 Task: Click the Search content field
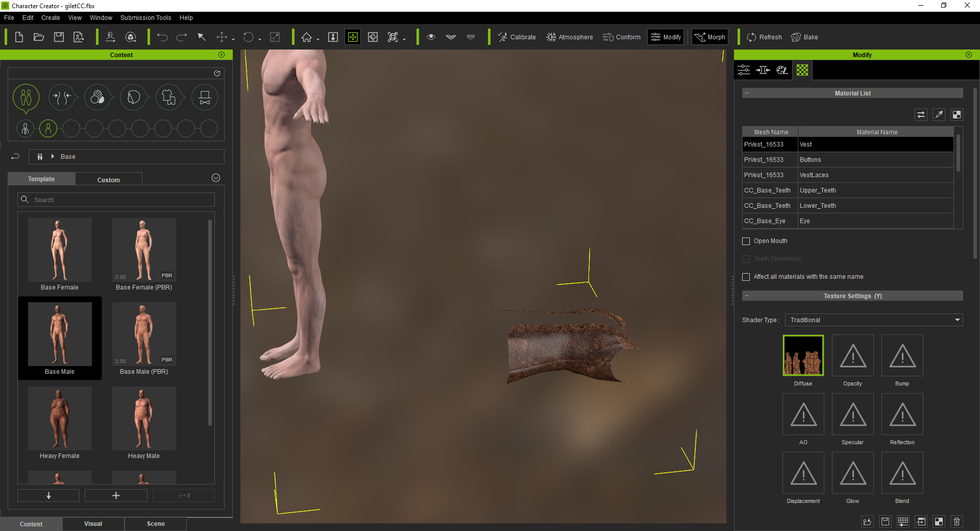[116, 200]
